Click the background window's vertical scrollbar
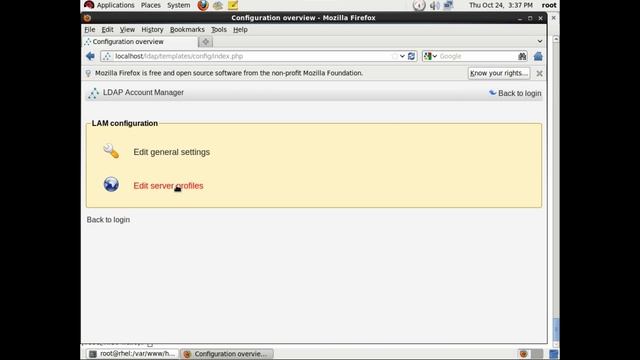Screen dimensions: 640x360 point(556,192)
